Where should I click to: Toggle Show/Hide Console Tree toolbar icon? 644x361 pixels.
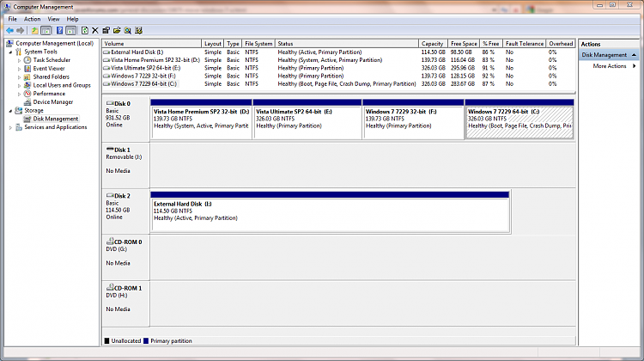coord(46,30)
